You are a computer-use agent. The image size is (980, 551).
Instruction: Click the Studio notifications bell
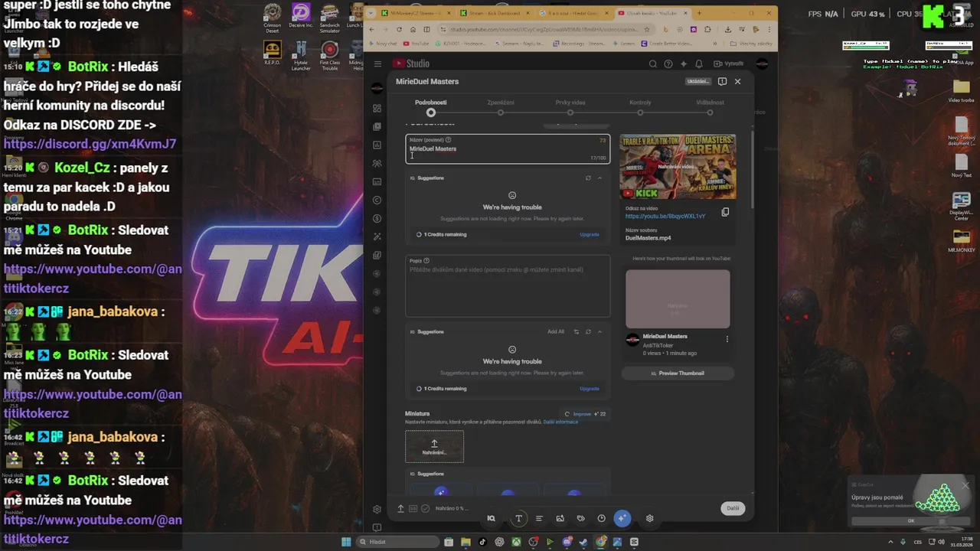click(699, 64)
